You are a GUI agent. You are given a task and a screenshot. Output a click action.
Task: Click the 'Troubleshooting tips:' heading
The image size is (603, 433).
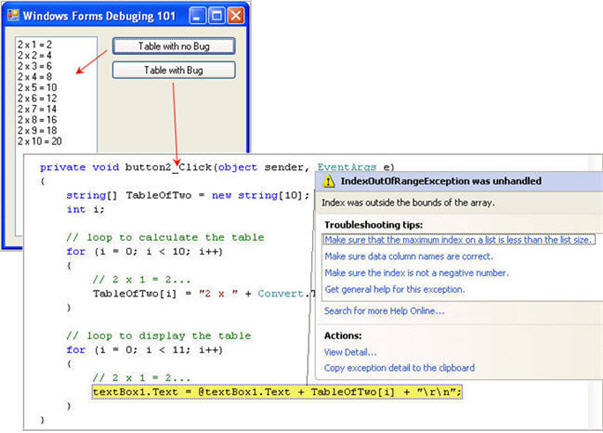(x=373, y=225)
